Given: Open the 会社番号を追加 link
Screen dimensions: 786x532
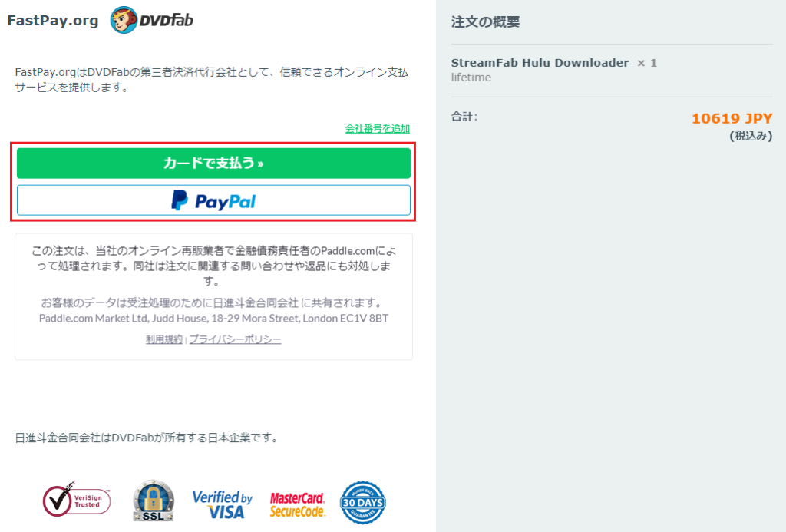Looking at the screenshot, I should pos(378,128).
